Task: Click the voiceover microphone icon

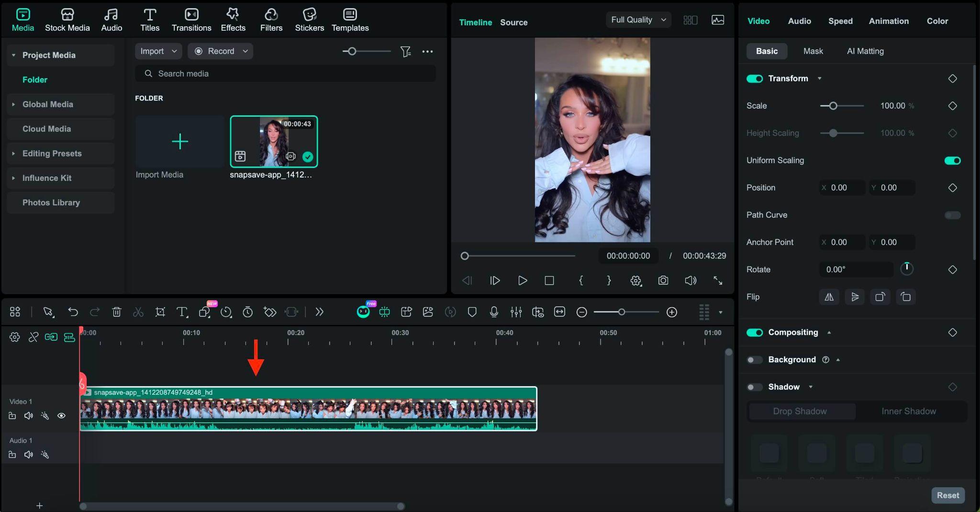Action: pos(494,312)
